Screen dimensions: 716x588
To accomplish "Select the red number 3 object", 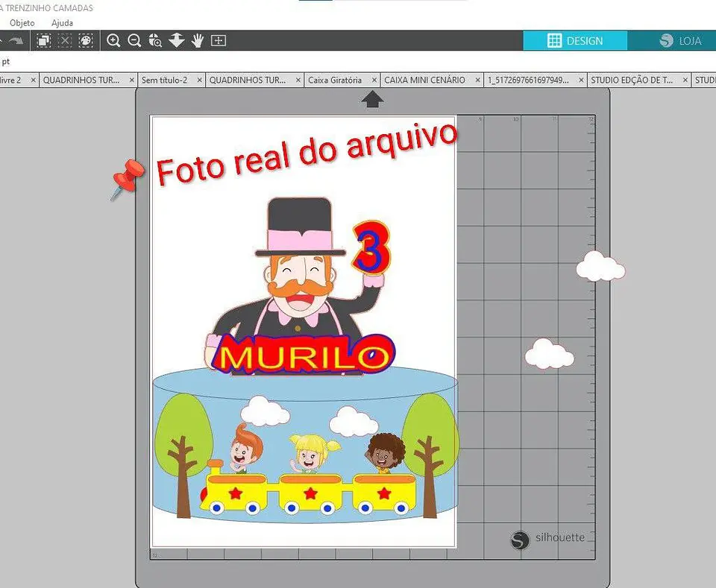I will [372, 247].
